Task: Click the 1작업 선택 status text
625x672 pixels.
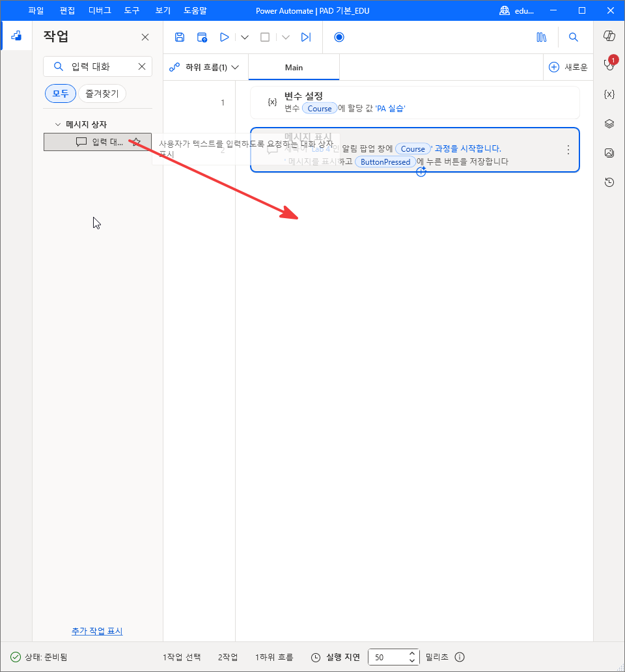Action: (182, 657)
